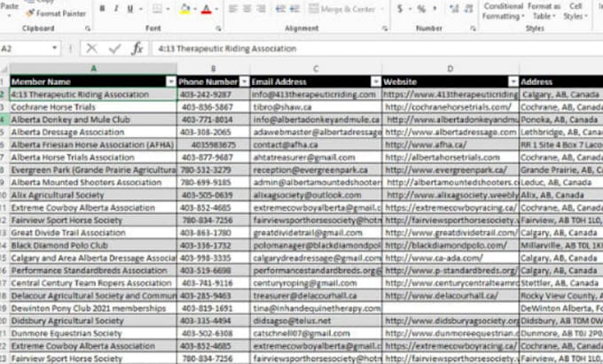
Task: Open the Email Address filter dropdown
Action: (376, 81)
